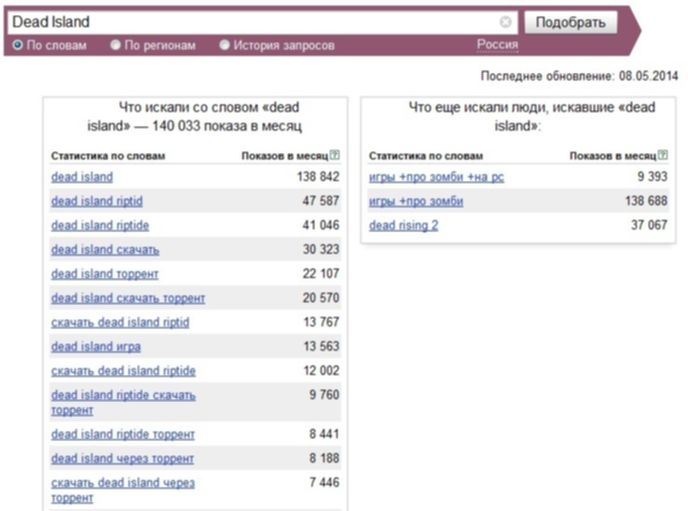
Task: Open the dead island через торрент link
Action: (122, 458)
